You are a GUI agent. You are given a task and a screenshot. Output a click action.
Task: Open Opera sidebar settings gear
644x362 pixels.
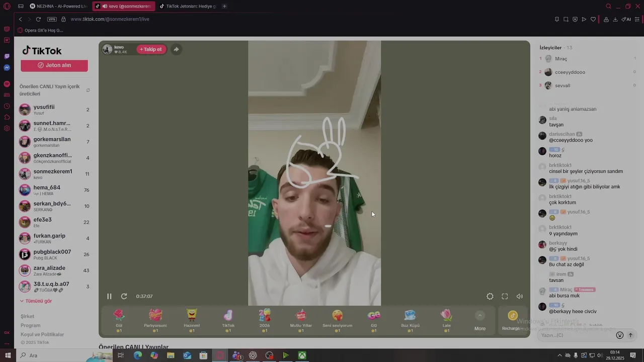7,128
